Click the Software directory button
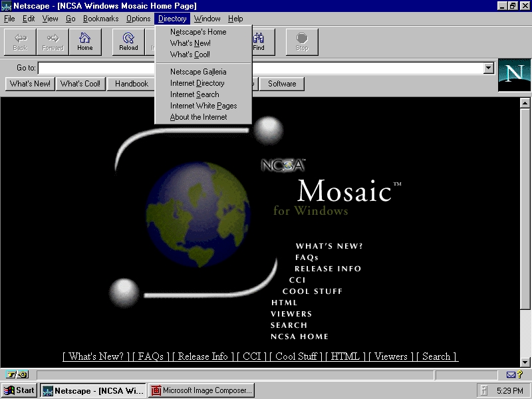Screen dimensions: 532x399 pos(281,84)
